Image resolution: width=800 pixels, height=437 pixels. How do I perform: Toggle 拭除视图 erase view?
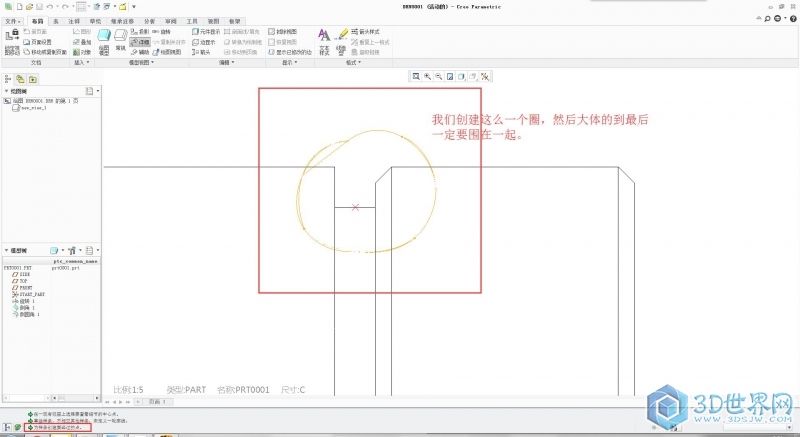click(283, 32)
